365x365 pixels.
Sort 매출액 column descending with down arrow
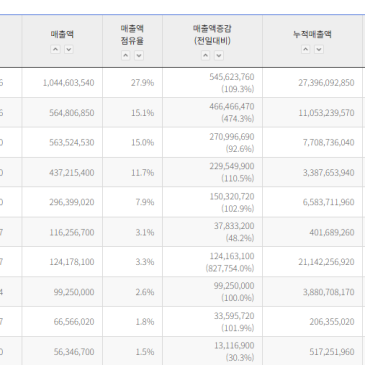(x=69, y=49)
